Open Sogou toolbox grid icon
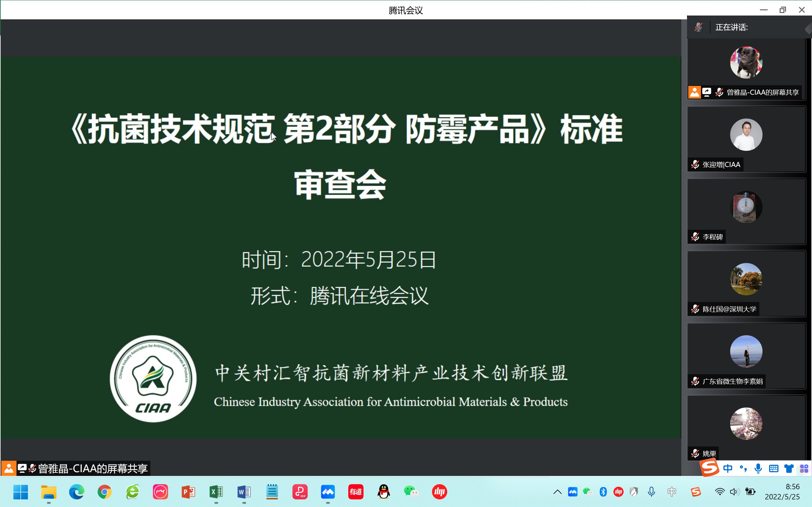This screenshot has height=507, width=812. pyautogui.click(x=804, y=468)
